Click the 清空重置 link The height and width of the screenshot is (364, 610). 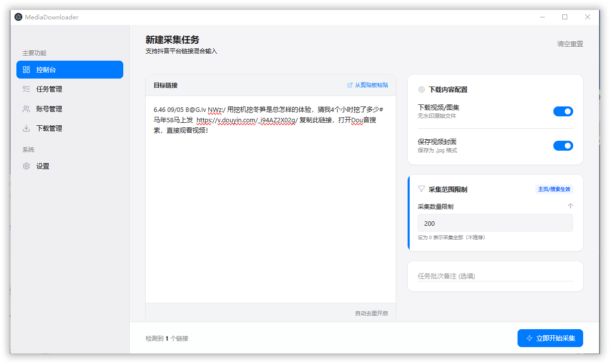tap(570, 44)
